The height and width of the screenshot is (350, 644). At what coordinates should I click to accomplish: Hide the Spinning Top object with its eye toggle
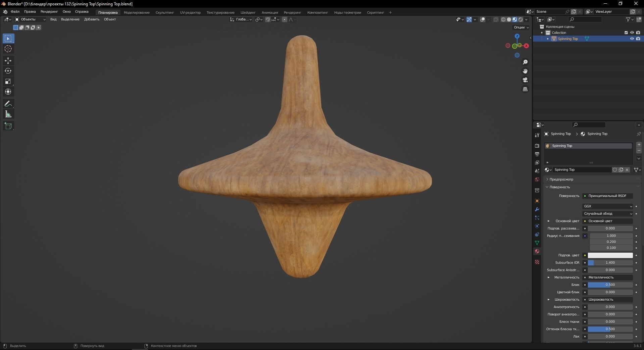pos(632,39)
